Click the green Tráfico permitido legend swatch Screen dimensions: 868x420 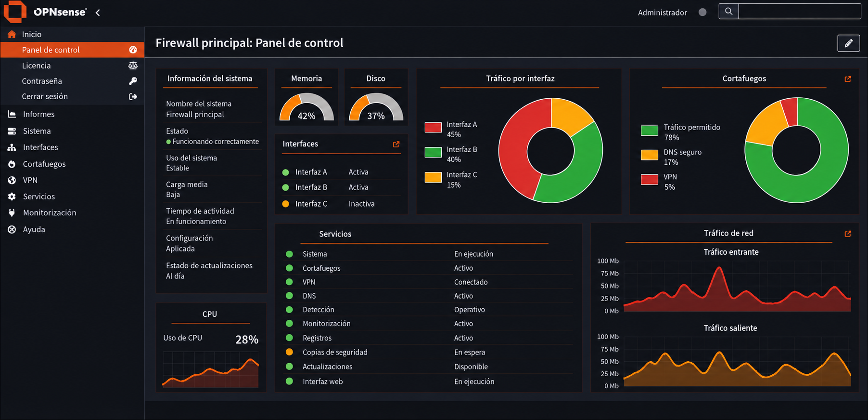point(650,130)
